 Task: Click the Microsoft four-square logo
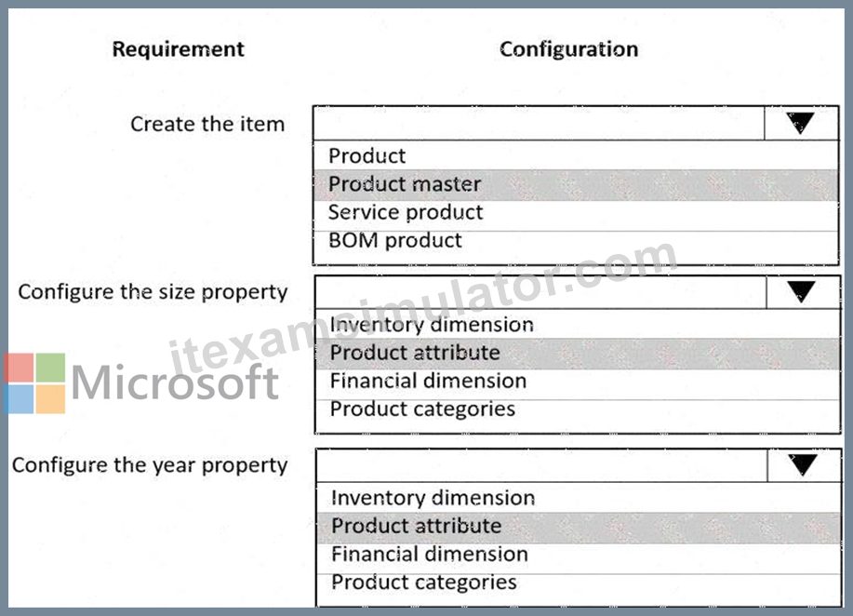35,383
